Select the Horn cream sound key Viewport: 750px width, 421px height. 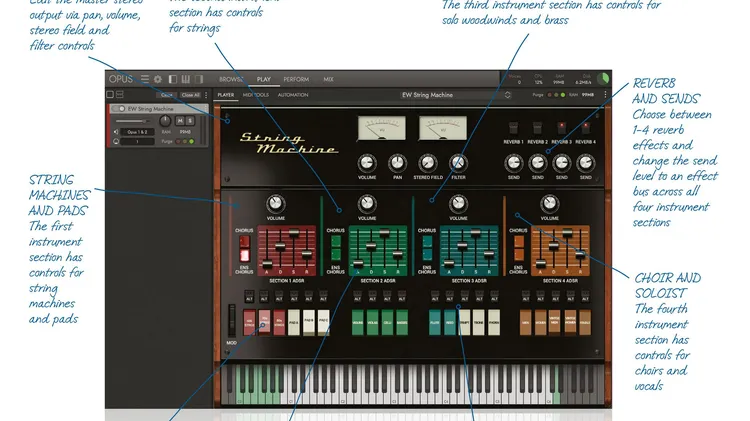click(494, 322)
